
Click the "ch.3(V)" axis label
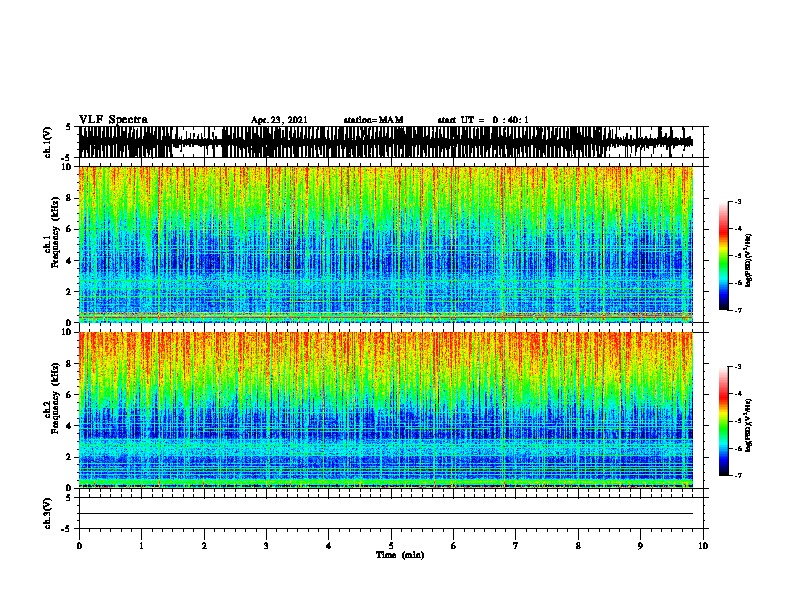pos(48,513)
